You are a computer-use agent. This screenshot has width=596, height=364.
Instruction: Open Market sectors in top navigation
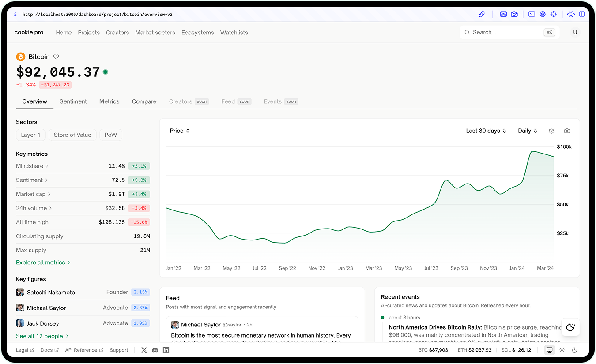point(155,33)
